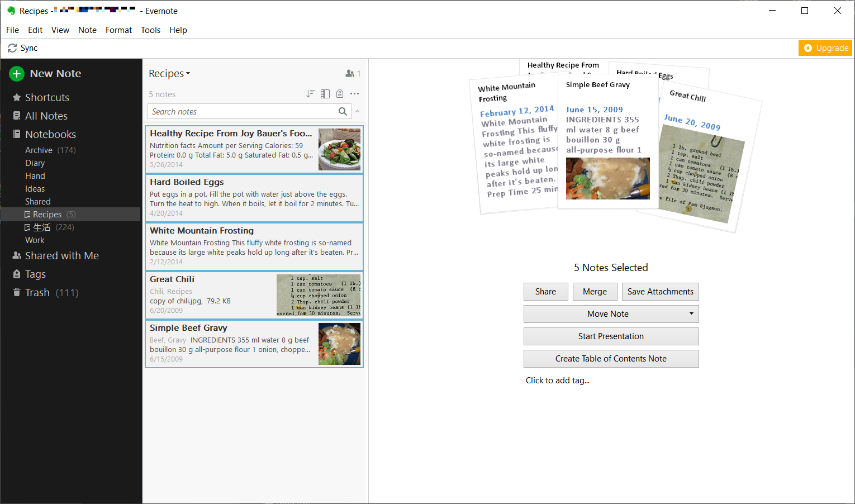Click the 'Click to add tag...' field
Viewport: 855px width, 504px height.
point(557,381)
